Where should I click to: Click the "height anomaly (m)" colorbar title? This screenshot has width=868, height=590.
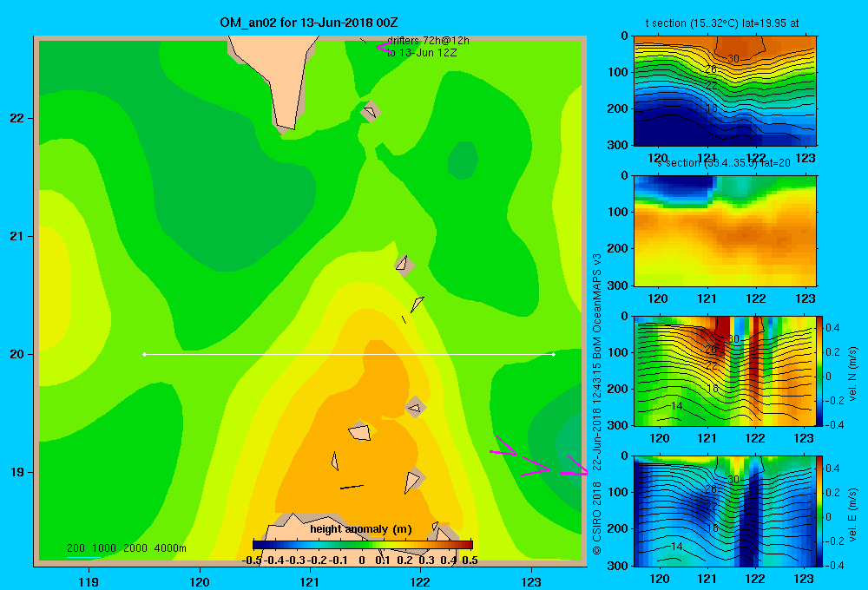coord(361,529)
